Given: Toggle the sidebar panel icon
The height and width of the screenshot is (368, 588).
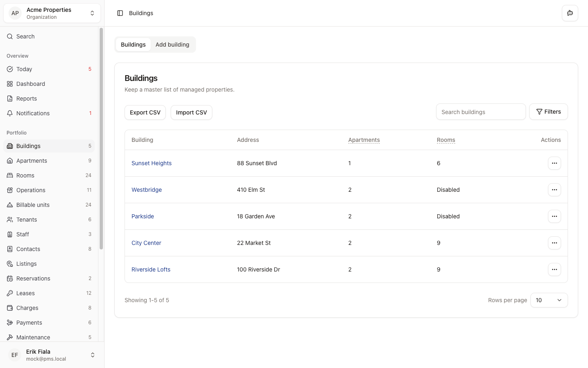Looking at the screenshot, I should pyautogui.click(x=120, y=13).
